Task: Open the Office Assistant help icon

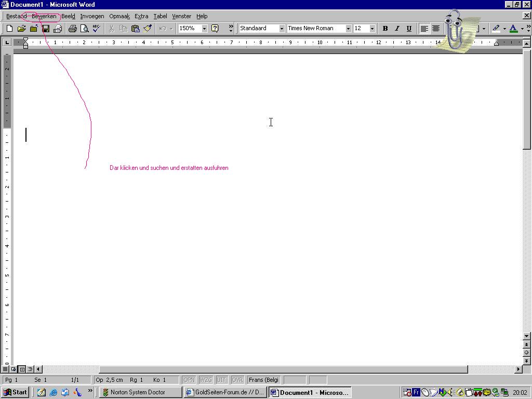Action: pyautogui.click(x=215, y=29)
